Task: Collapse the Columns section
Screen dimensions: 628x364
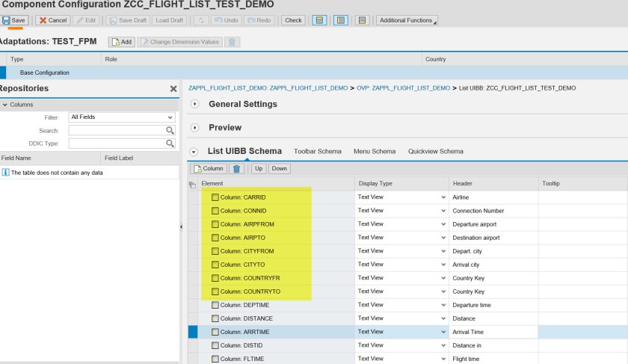Action: pos(5,105)
